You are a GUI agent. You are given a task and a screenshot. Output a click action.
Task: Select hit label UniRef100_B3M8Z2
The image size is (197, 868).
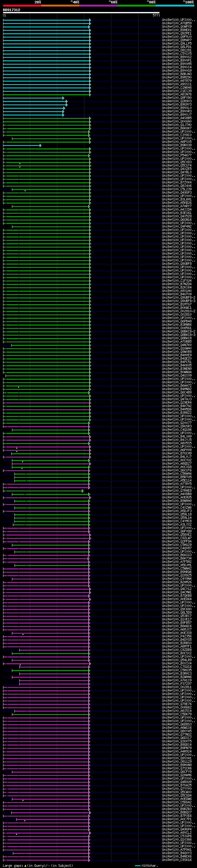click(x=177, y=413)
